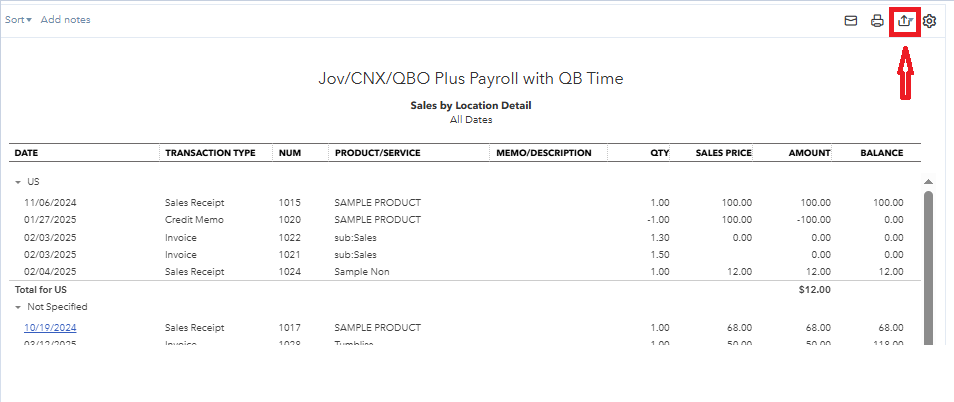The width and height of the screenshot is (954, 402).
Task: Click the sub:Sales cell for invoice 1022
Action: point(355,238)
